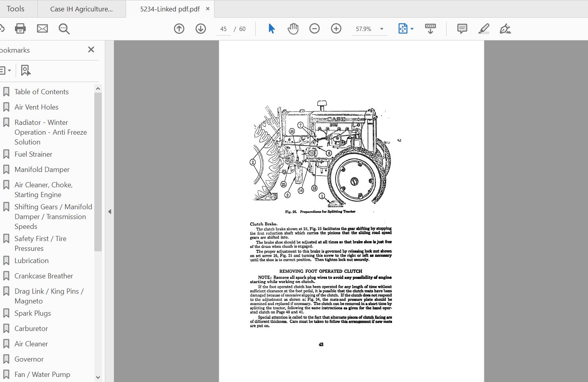Open the fit page options dropdown
This screenshot has width=588, height=382.
coord(412,29)
